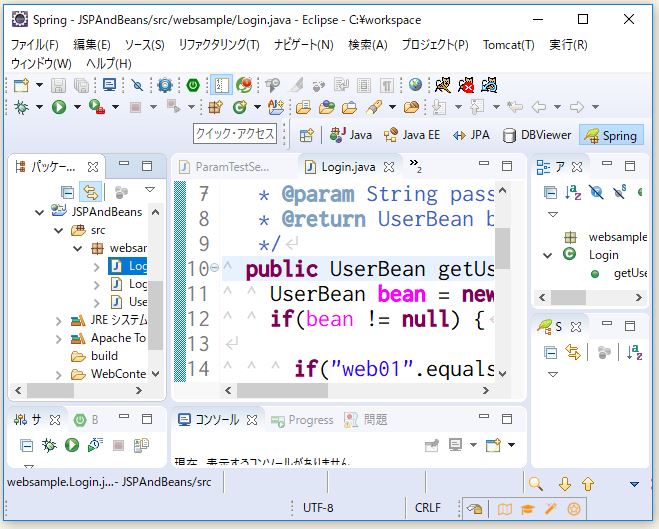This screenshot has height=529, width=659.
Task: Switch to the Java EE perspective
Action: 412,135
